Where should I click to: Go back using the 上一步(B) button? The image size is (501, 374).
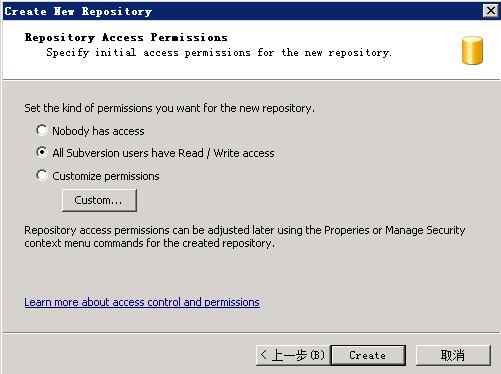click(293, 355)
